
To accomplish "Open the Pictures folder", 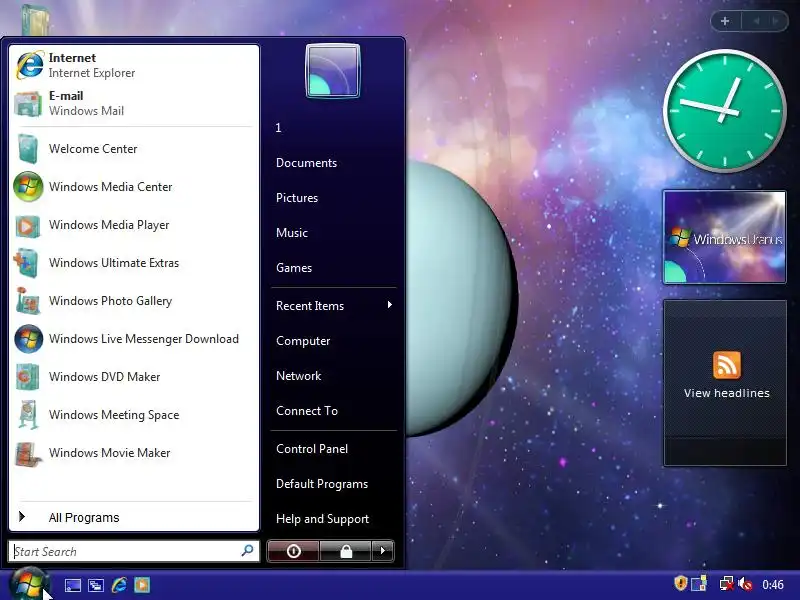I will click(x=333, y=198).
